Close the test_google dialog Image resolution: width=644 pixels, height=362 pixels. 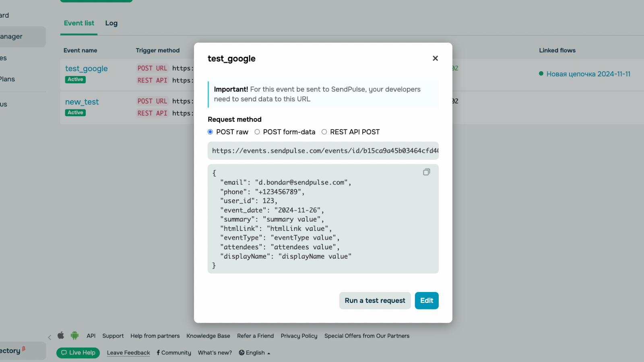click(435, 58)
